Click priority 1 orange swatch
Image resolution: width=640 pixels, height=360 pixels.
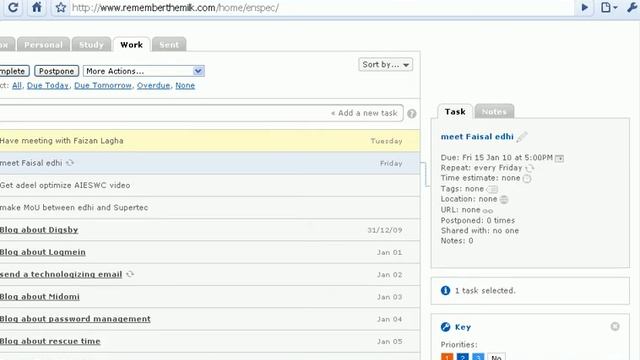(x=447, y=357)
